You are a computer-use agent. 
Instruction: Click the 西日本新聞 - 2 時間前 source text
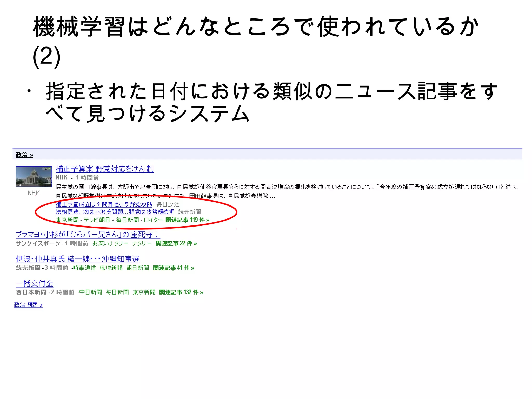click(45, 292)
